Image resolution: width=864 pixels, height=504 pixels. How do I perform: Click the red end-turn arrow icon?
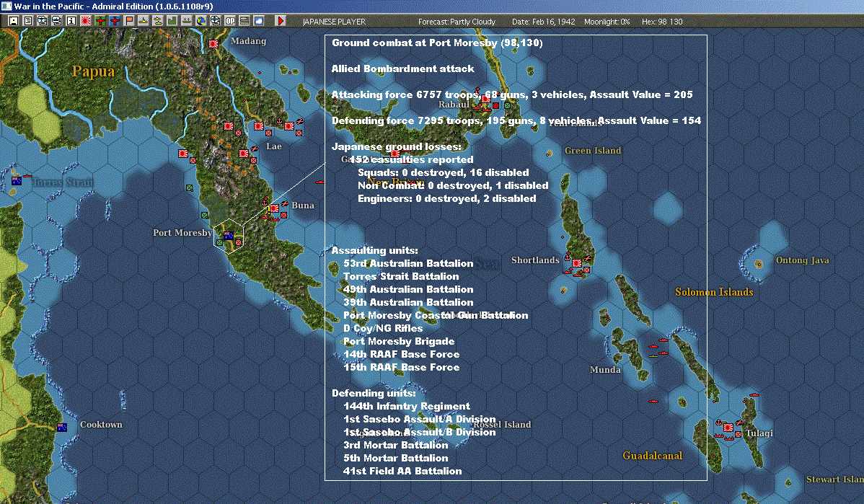click(281, 21)
